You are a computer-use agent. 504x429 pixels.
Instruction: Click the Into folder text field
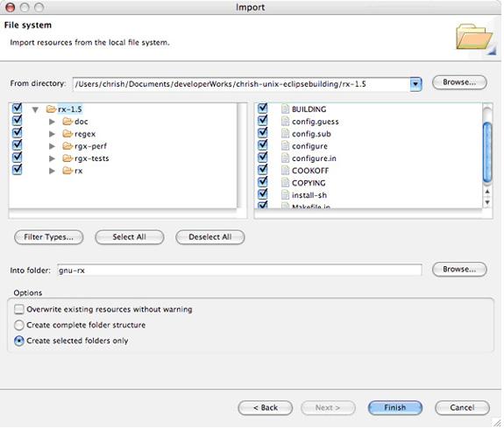point(239,271)
